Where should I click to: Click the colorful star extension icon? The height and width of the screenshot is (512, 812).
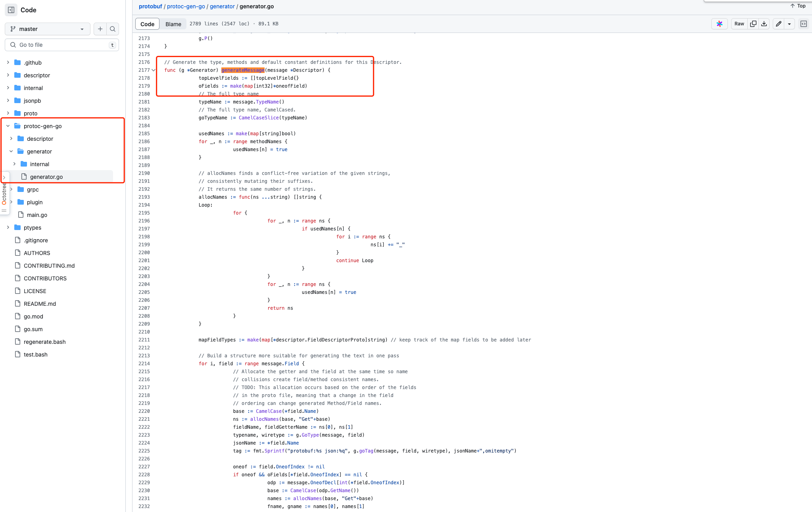[x=720, y=24]
